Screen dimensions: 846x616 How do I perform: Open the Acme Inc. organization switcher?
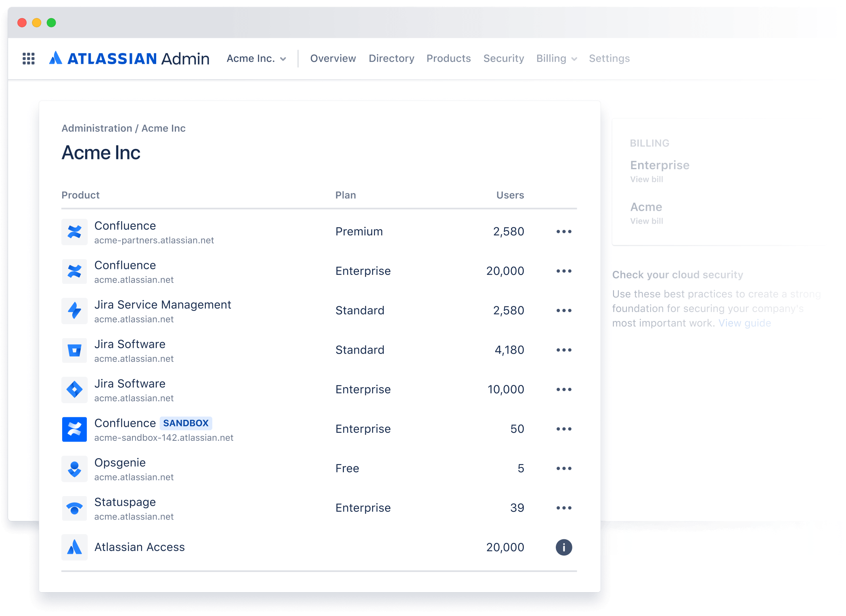click(256, 58)
